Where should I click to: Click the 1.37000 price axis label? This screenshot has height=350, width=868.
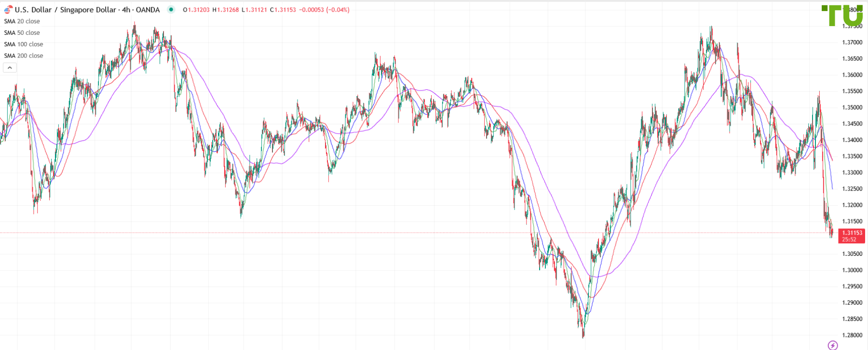click(852, 42)
